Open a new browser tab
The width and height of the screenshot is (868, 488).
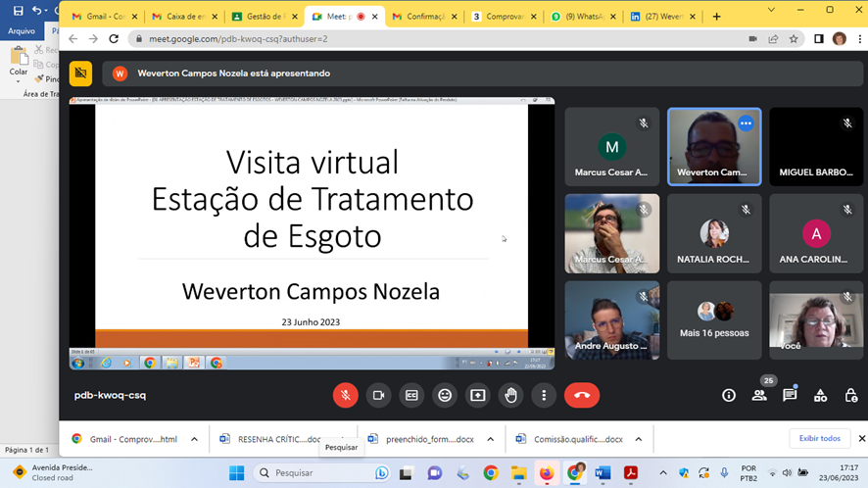pyautogui.click(x=716, y=17)
